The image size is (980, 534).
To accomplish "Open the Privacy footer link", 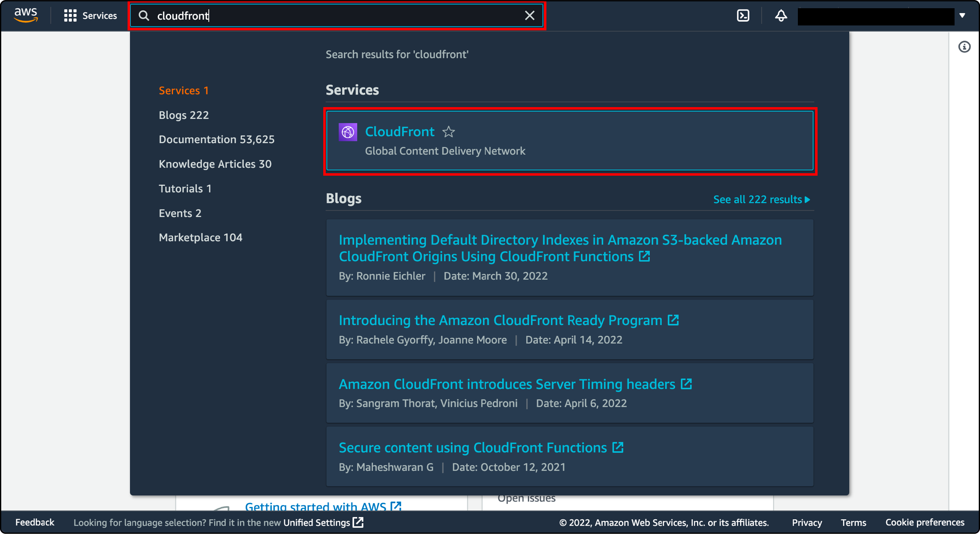I will pyautogui.click(x=807, y=523).
